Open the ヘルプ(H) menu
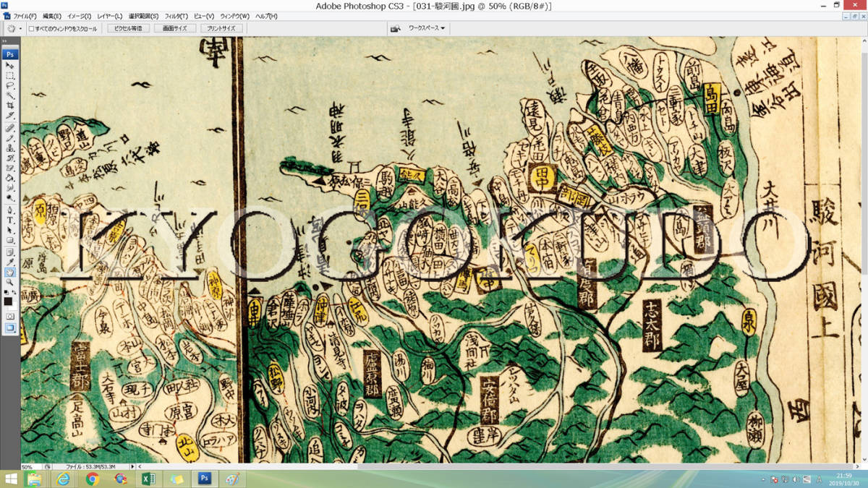868x488 pixels. 265,15
